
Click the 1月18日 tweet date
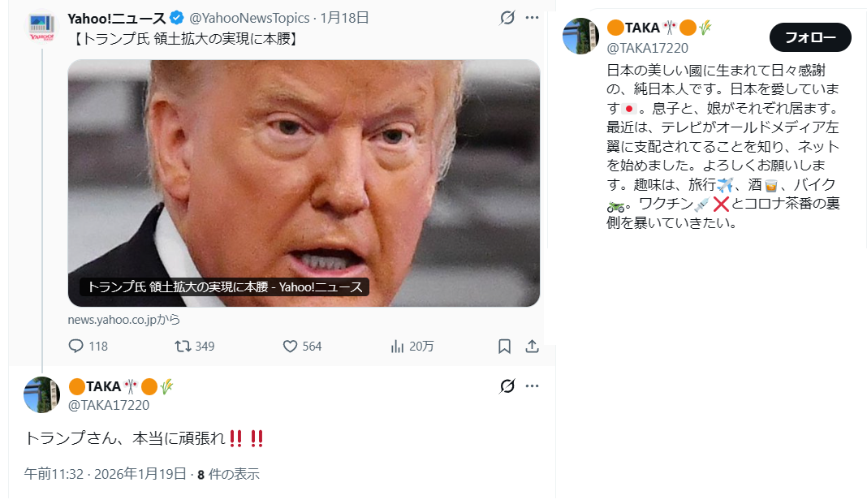344,18
